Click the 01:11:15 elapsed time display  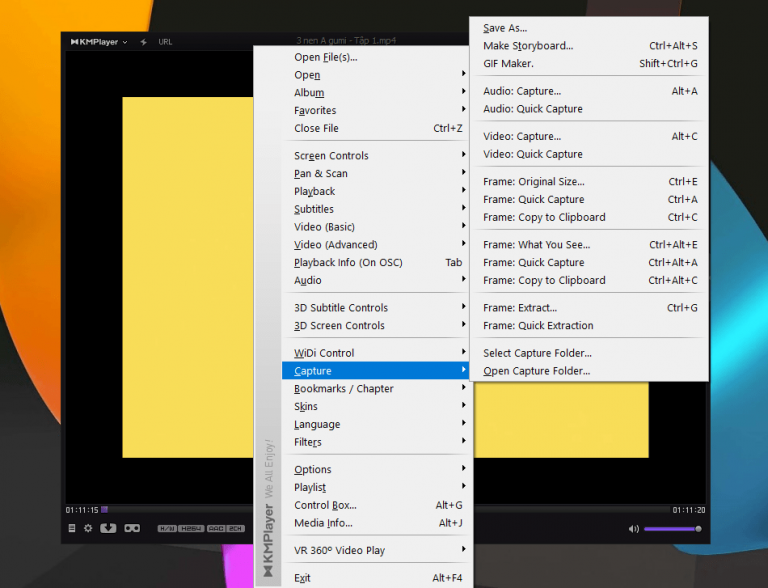pos(82,510)
